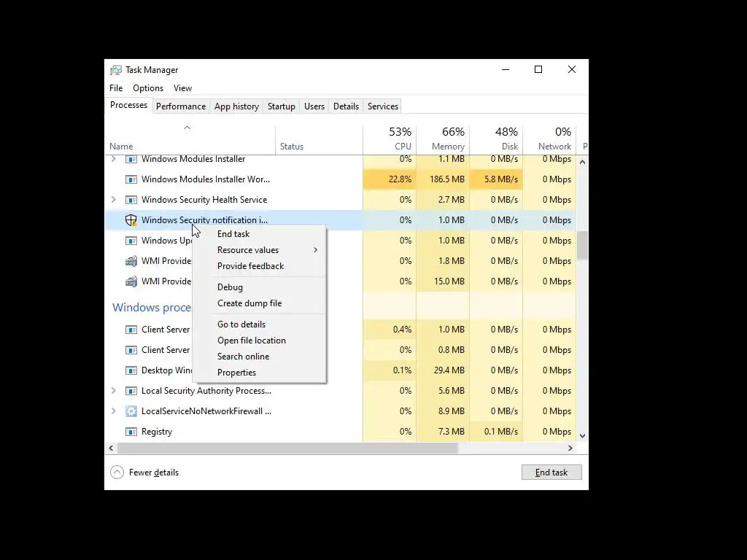The image size is (747, 560).
Task: Sort by the Memory column header
Action: pos(443,139)
